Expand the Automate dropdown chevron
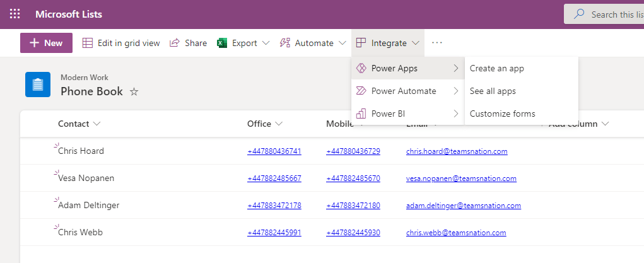This screenshot has height=263, width=644. tap(342, 43)
